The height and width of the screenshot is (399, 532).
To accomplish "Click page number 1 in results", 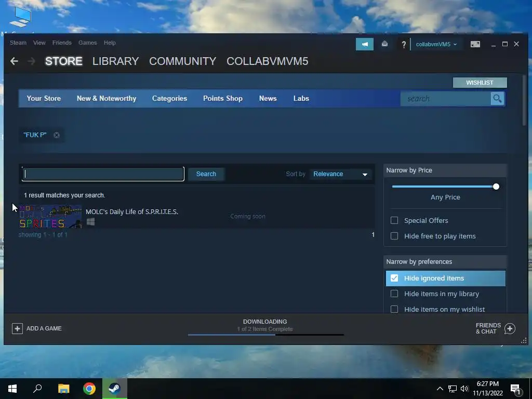I will (373, 235).
